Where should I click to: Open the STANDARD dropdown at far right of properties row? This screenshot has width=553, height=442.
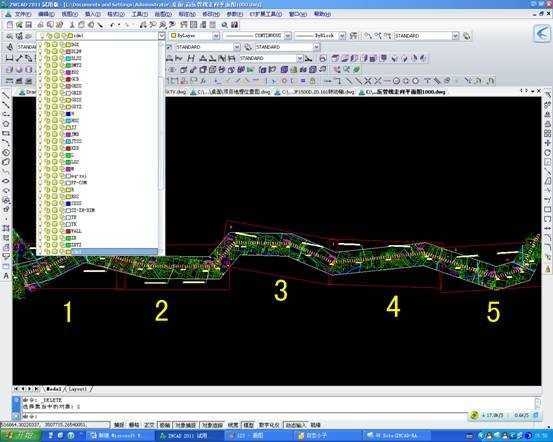[x=456, y=36]
